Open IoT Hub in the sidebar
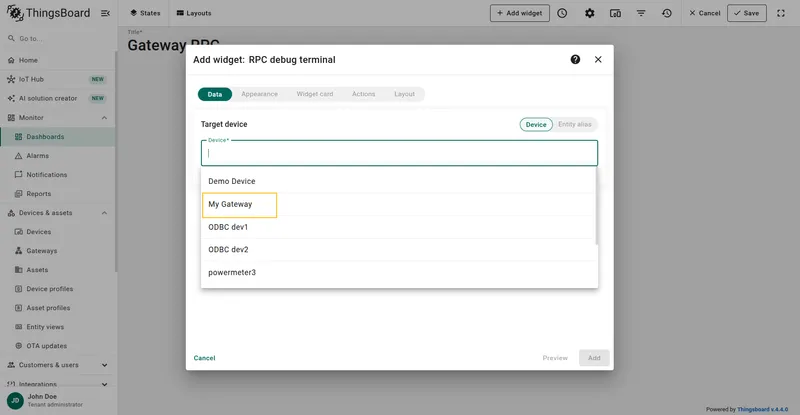 [x=57, y=79]
